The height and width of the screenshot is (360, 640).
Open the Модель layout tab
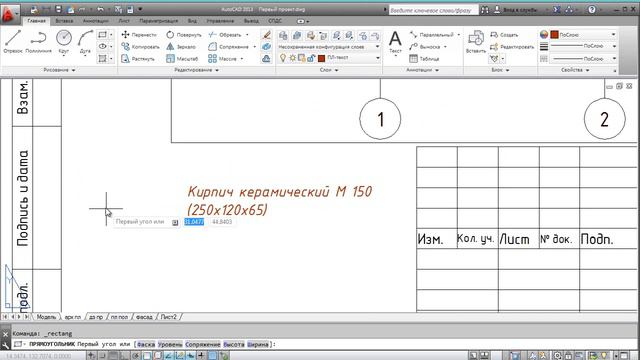click(46, 317)
